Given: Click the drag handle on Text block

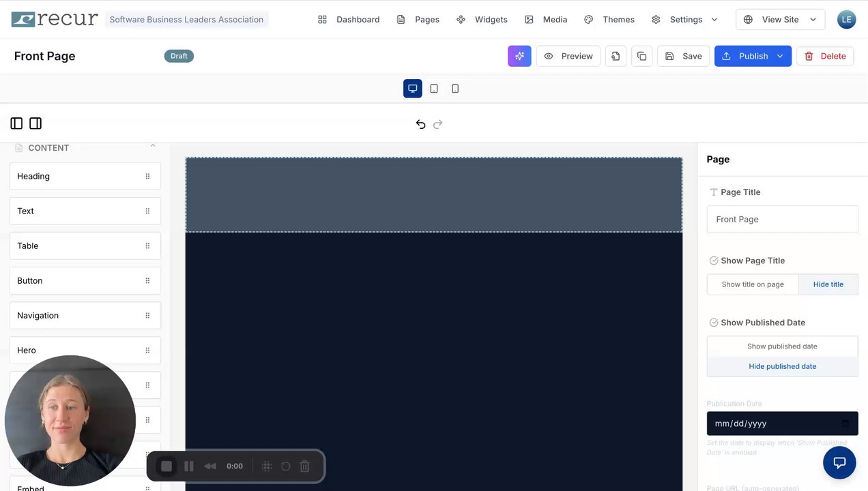Looking at the screenshot, I should pos(147,211).
